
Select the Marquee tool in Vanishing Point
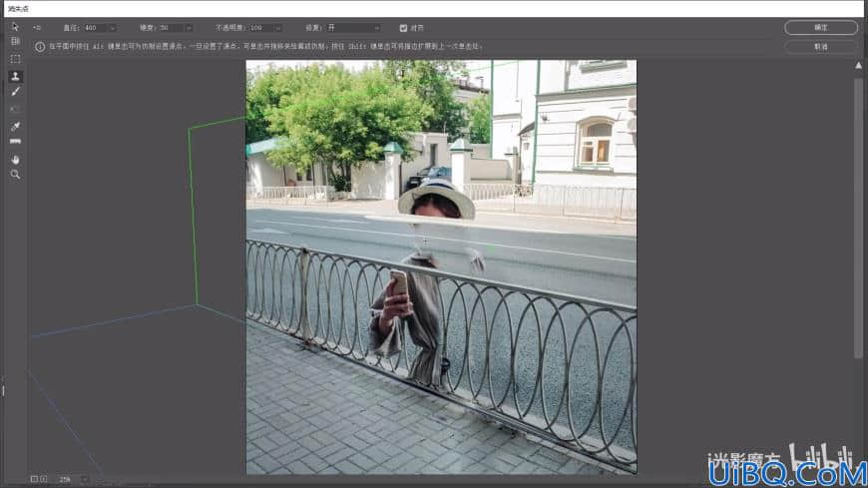15,59
